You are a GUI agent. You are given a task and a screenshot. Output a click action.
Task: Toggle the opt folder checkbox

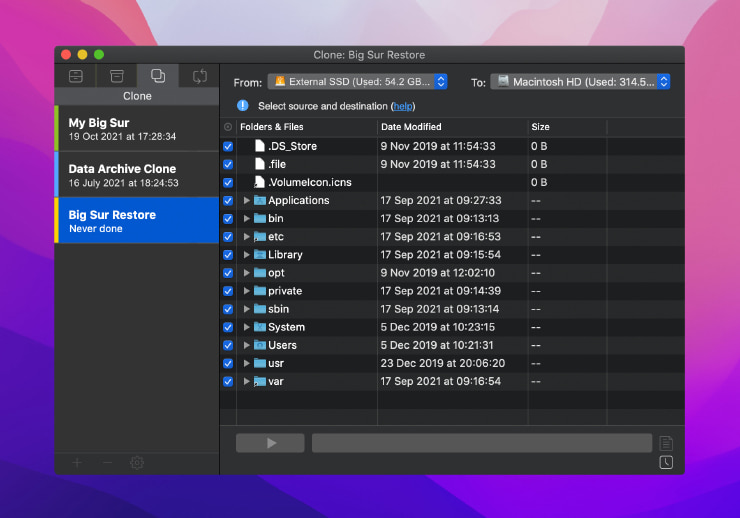click(228, 273)
